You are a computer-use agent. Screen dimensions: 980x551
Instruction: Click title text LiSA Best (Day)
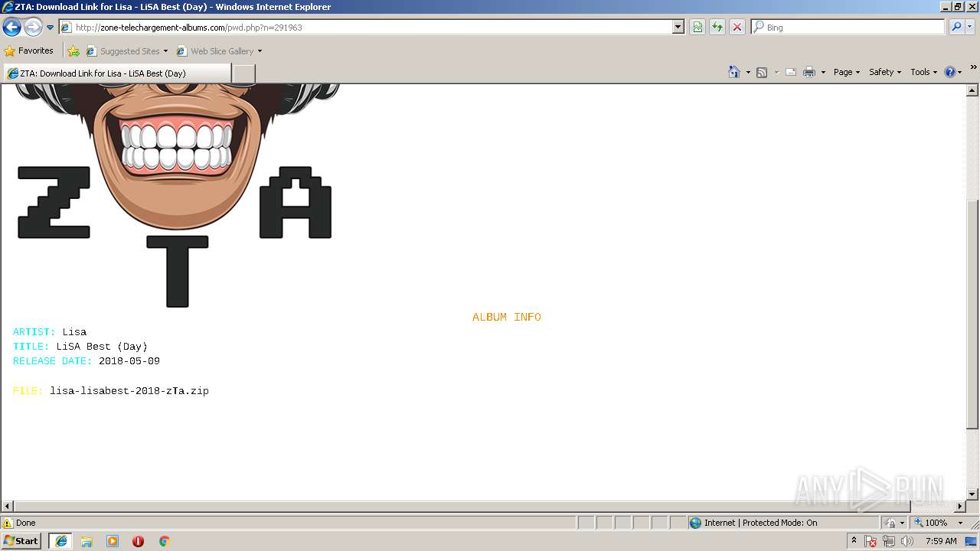click(x=102, y=347)
